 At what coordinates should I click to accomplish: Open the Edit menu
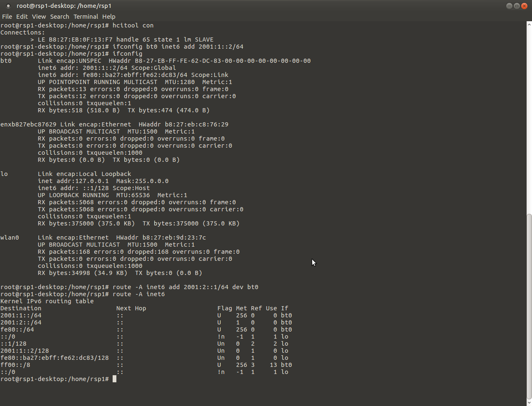[22, 17]
